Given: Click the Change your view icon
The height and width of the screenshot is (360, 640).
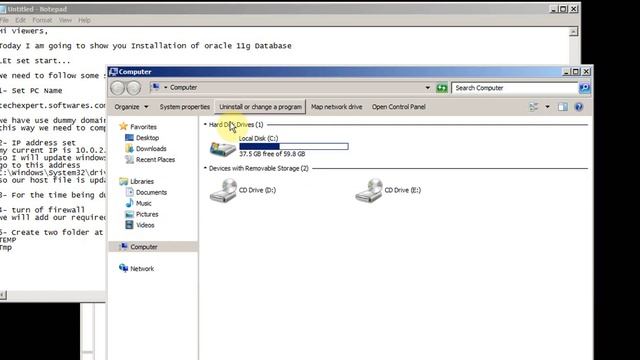Looking at the screenshot, I should click(x=533, y=107).
